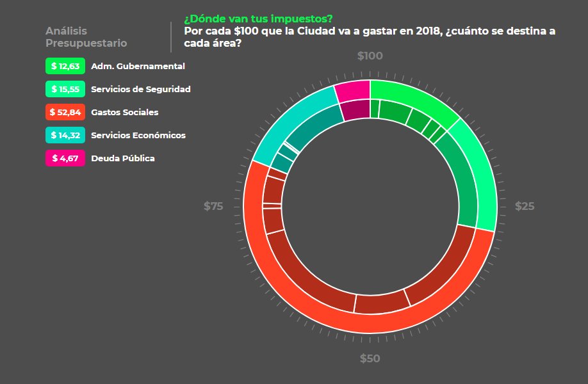Select the $ 15,55 legend badge

coord(65,89)
